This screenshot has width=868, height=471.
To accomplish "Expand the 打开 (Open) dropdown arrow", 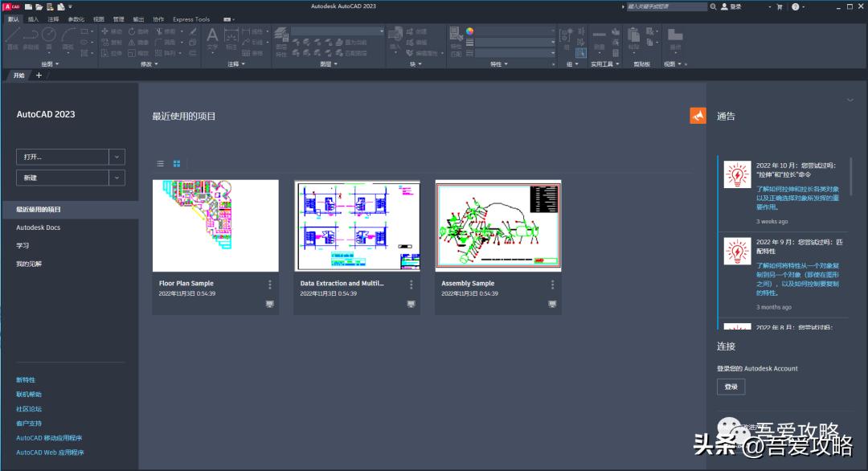I will pos(117,157).
